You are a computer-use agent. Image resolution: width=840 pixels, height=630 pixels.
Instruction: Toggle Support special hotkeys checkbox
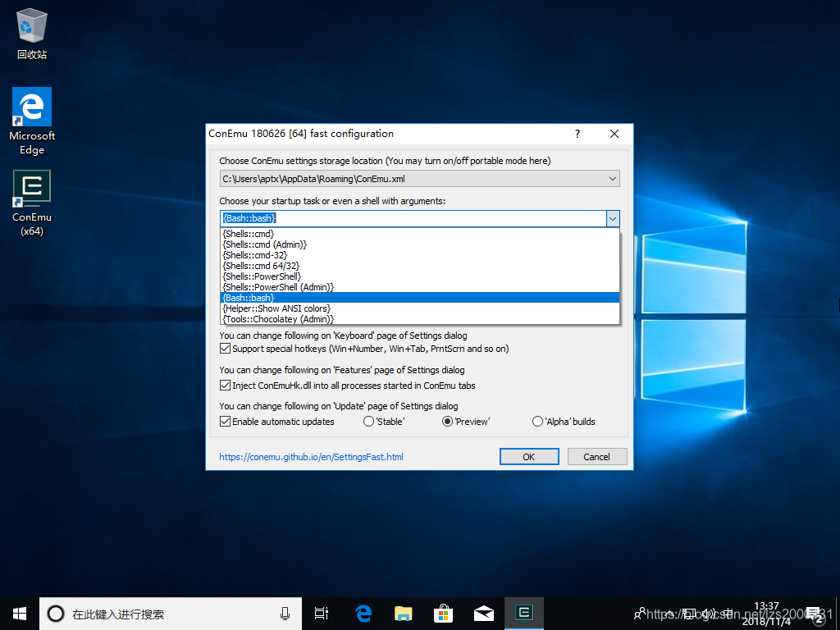click(225, 349)
